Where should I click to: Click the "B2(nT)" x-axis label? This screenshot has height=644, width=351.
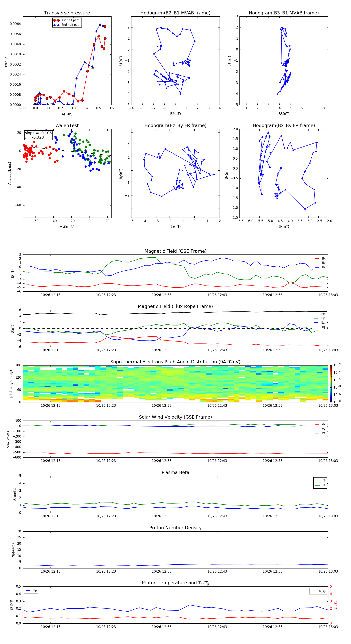[x=175, y=114]
